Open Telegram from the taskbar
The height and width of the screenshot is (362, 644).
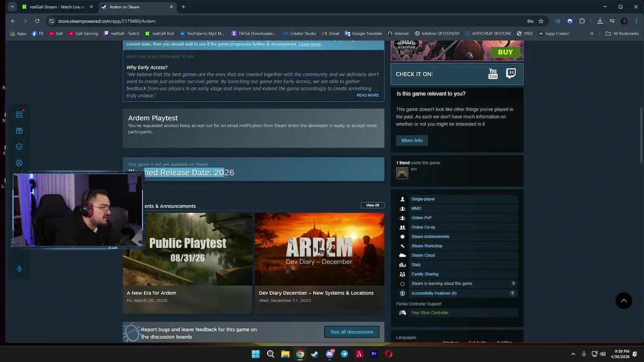point(344,354)
